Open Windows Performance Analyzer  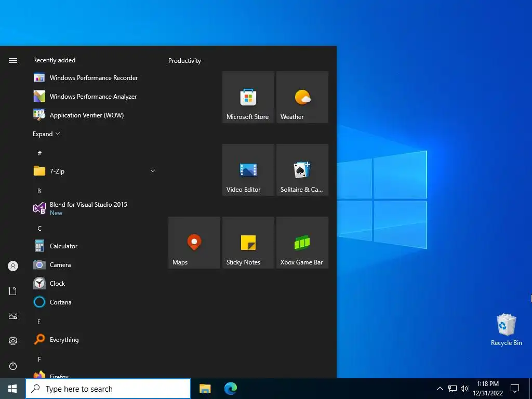[95, 96]
